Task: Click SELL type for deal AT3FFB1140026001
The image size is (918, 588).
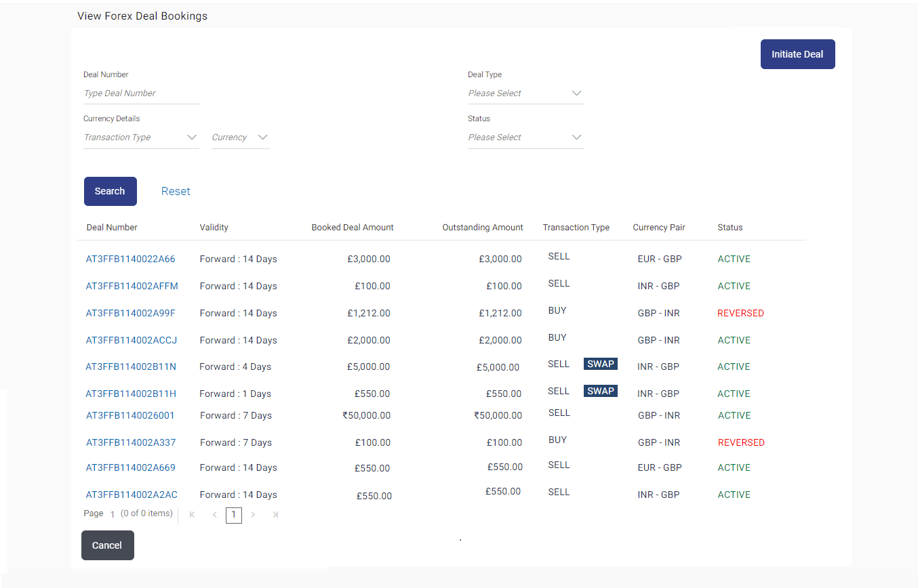Action: (559, 413)
